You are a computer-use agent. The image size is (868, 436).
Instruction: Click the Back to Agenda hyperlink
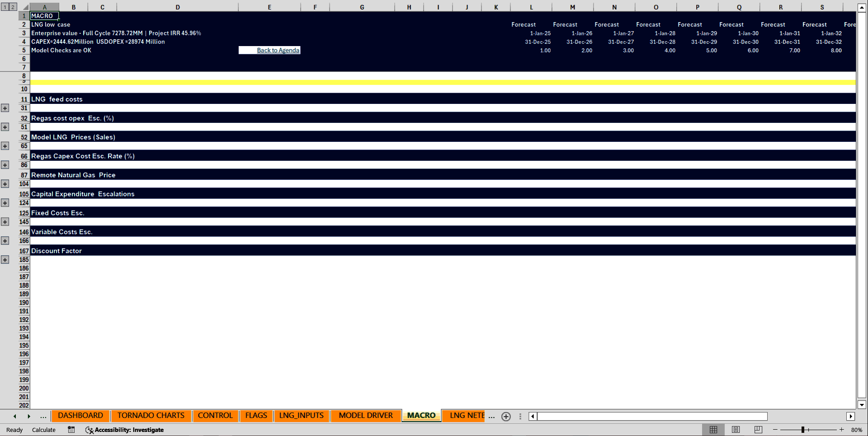point(278,50)
